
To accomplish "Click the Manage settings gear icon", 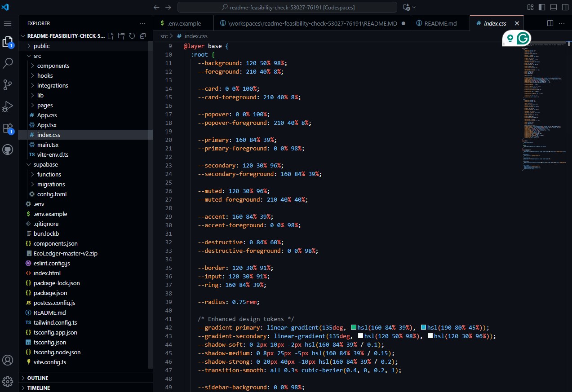I will [8, 382].
